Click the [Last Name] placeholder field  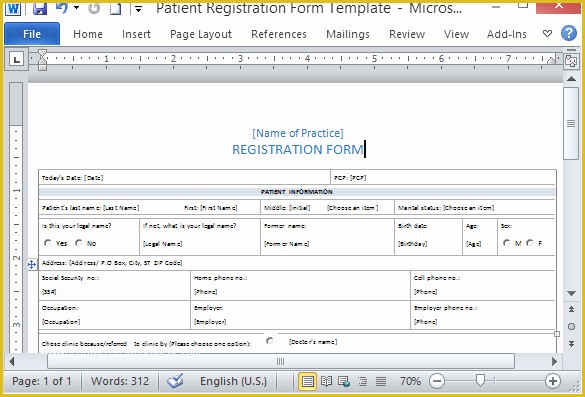pyautogui.click(x=121, y=208)
